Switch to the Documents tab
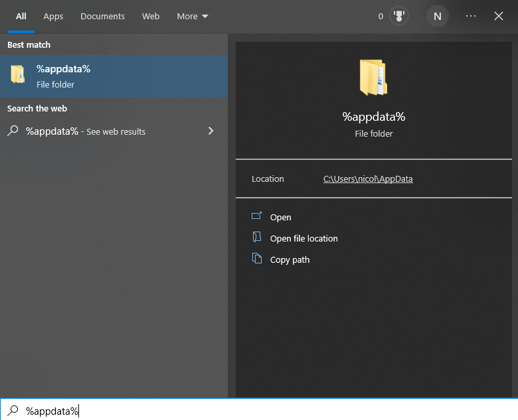The image size is (518, 420). pos(102,16)
